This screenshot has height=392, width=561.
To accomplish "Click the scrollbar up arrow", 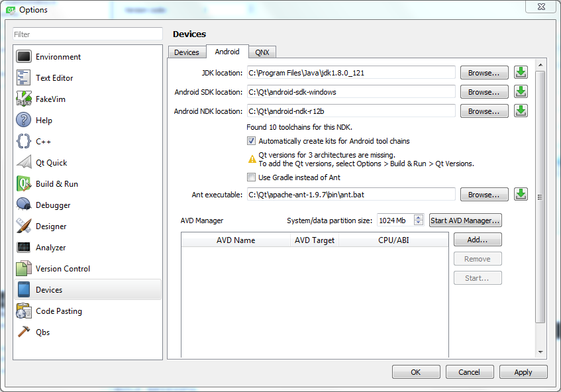I will 540,65.
